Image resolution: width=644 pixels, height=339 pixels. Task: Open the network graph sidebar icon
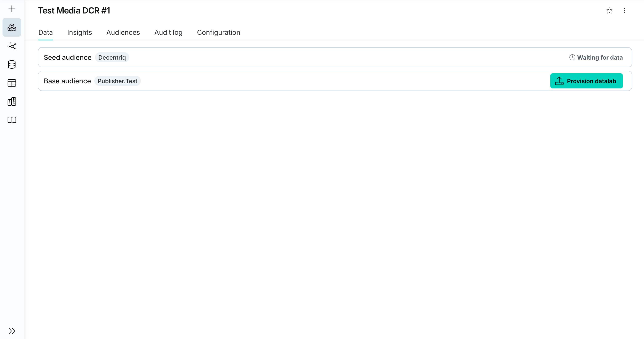(x=12, y=46)
